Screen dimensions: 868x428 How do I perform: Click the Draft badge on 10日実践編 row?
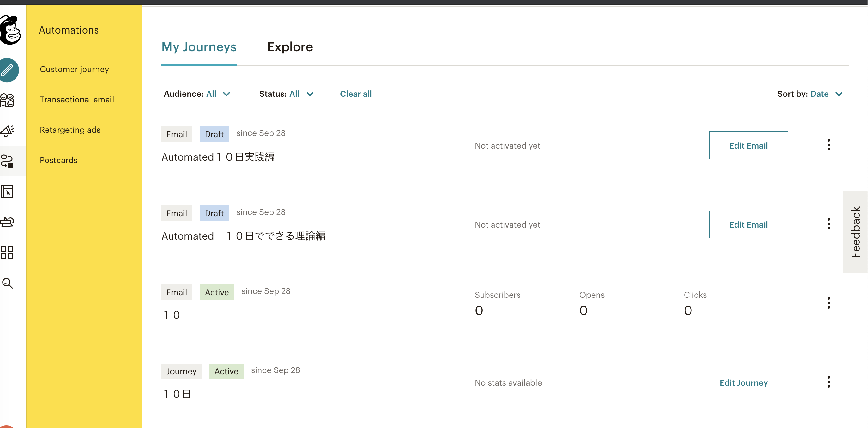click(x=214, y=134)
